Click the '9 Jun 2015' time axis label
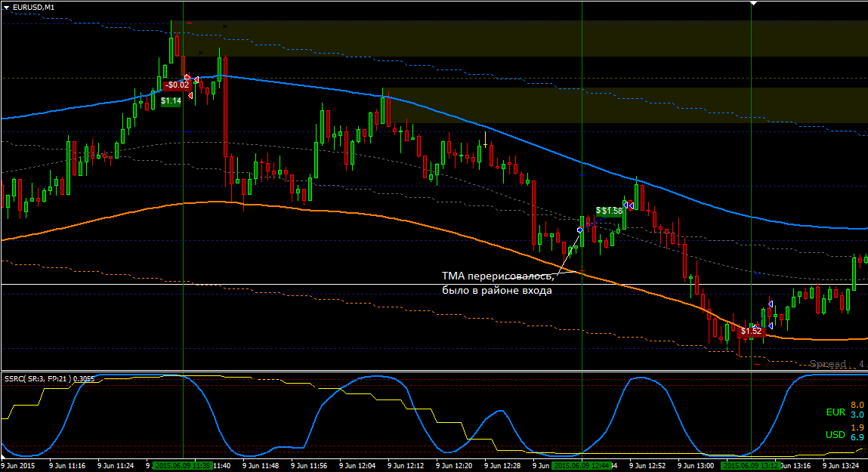The height and width of the screenshot is (472, 868). click(18, 466)
